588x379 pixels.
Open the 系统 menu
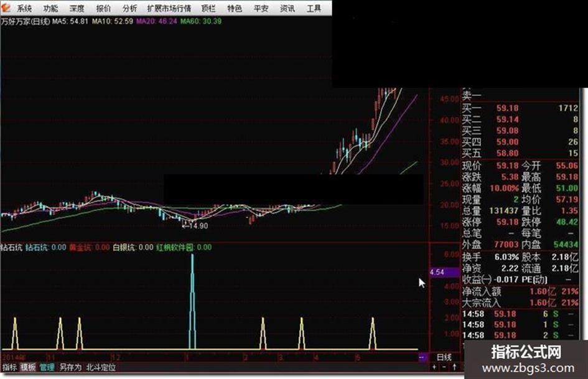[x=24, y=8]
